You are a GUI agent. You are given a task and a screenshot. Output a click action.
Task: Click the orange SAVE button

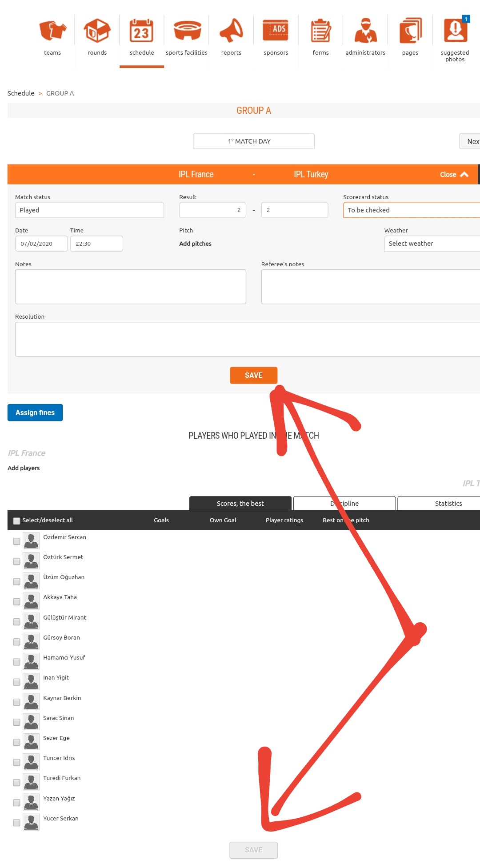click(254, 375)
